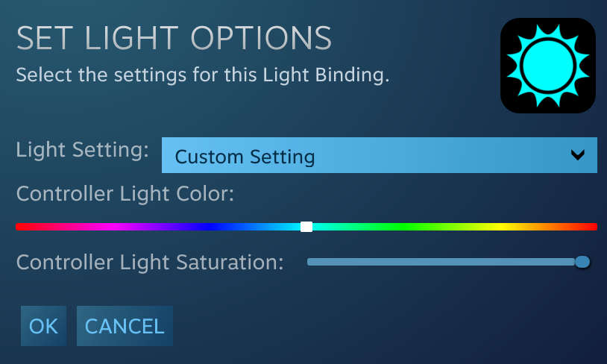Click the white handle on the color slider
The image size is (607, 364).
[306, 227]
